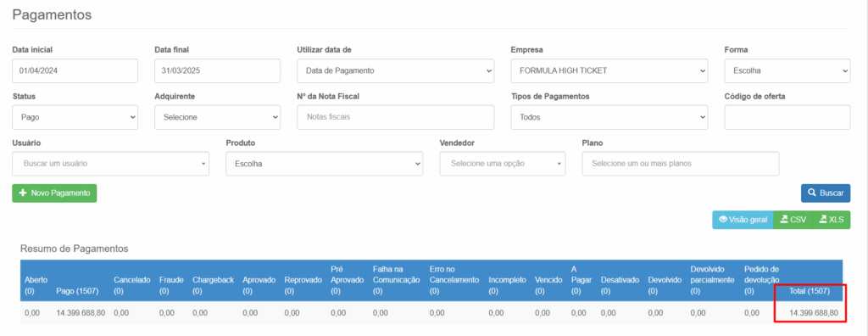Click the Resumo de Pagamentos heading
This screenshot has width=868, height=336.
coord(75,249)
